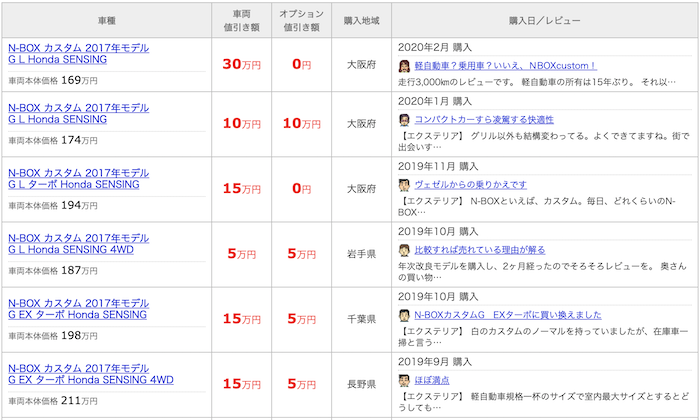700x420 pixels.
Task: Click reviewer avatar beside N-BOXカスタムG EXターボ review
Action: 404,315
